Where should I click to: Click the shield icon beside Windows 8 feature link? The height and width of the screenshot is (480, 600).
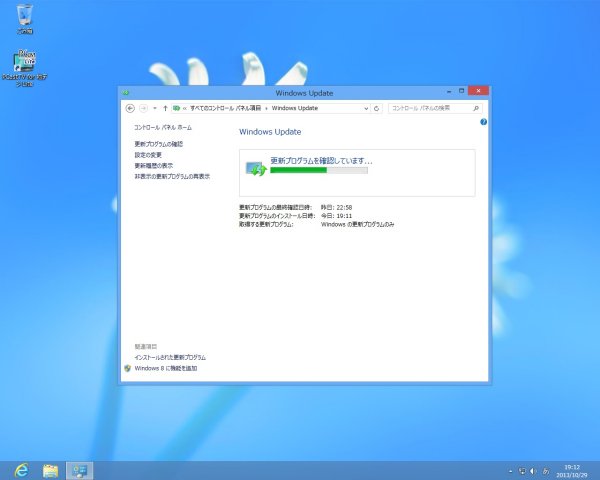[x=127, y=368]
